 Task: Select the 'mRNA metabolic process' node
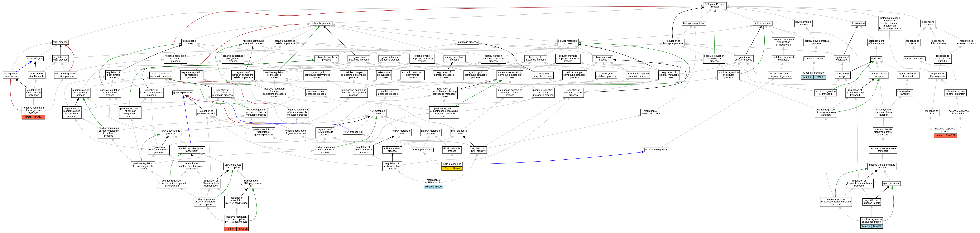click(401, 132)
